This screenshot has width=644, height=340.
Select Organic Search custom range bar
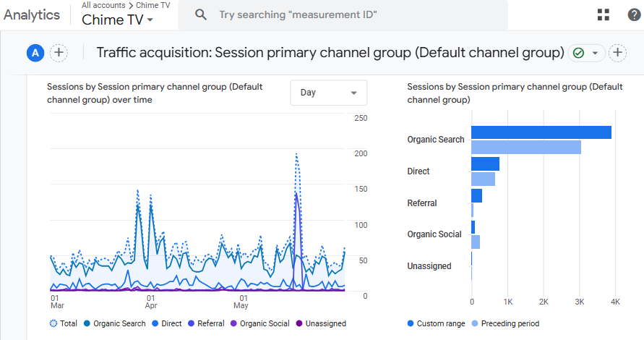(541, 132)
